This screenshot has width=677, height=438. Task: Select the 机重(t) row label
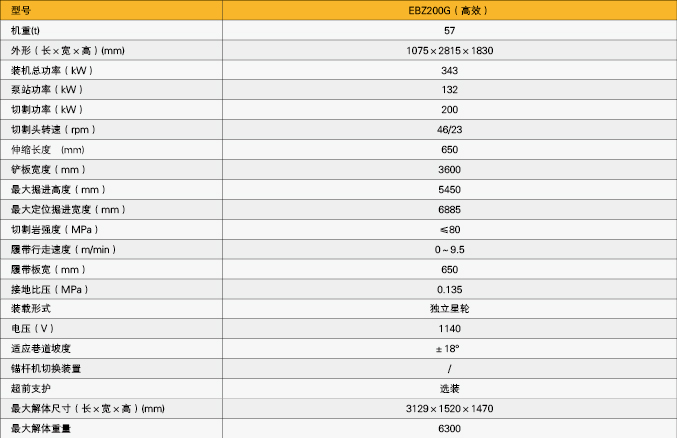(x=25, y=31)
